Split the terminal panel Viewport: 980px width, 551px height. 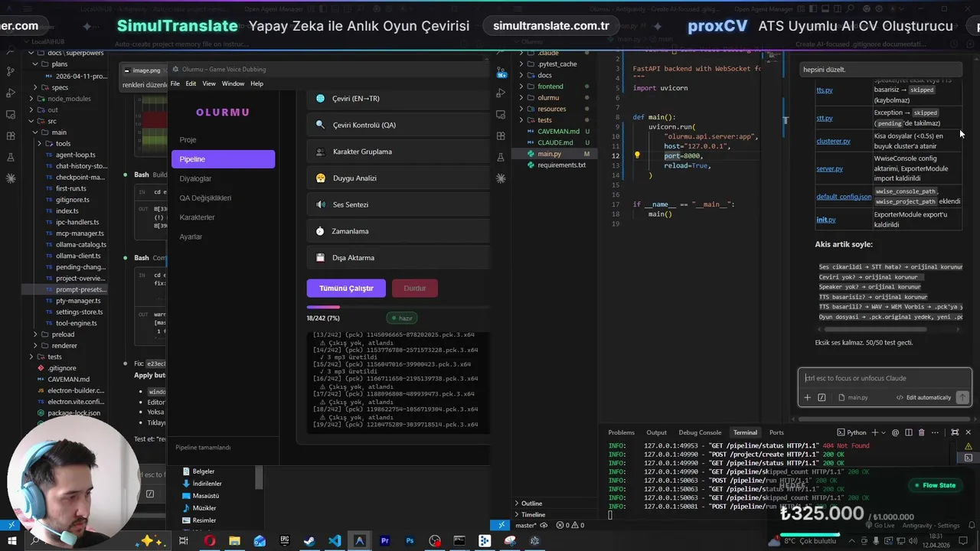coord(908,432)
